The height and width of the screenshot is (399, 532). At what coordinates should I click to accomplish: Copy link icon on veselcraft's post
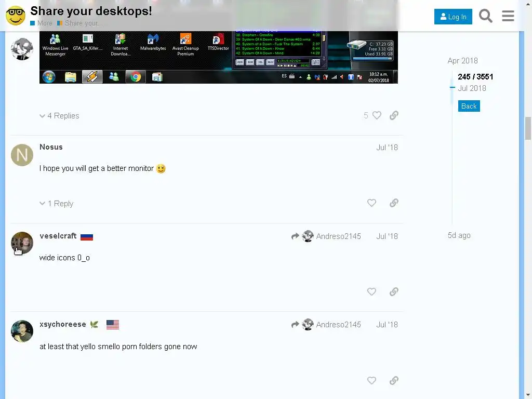[x=394, y=292]
